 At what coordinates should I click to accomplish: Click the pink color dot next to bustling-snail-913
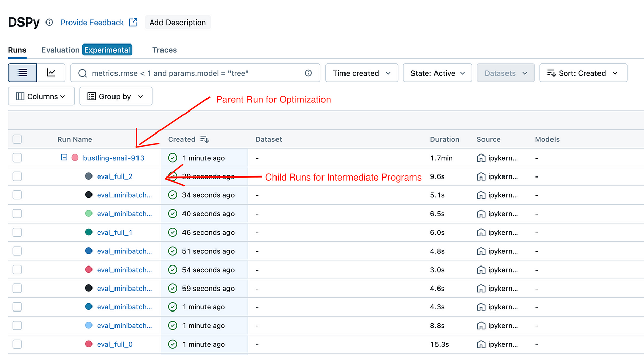coord(75,158)
